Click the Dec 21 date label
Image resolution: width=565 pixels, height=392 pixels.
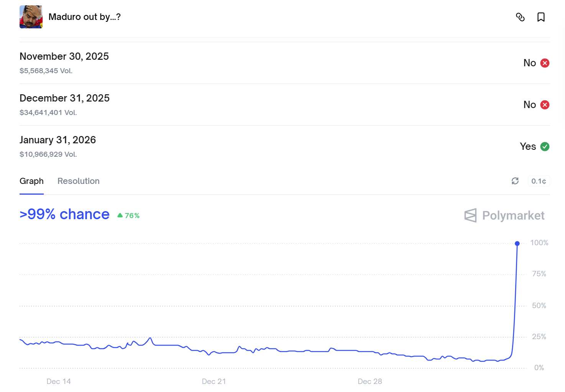coord(214,381)
